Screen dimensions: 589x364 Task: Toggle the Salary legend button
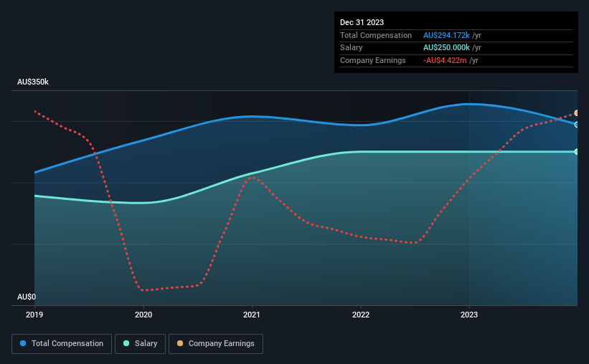pos(140,344)
